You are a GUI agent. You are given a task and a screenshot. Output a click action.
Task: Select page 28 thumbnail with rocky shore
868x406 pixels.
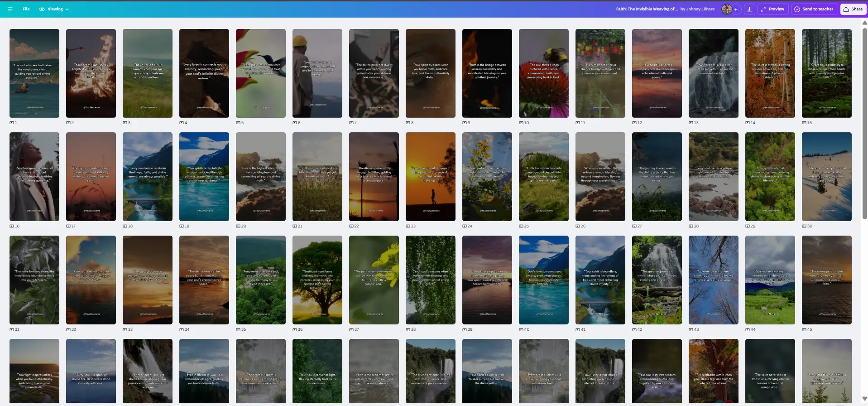pyautogui.click(x=714, y=177)
